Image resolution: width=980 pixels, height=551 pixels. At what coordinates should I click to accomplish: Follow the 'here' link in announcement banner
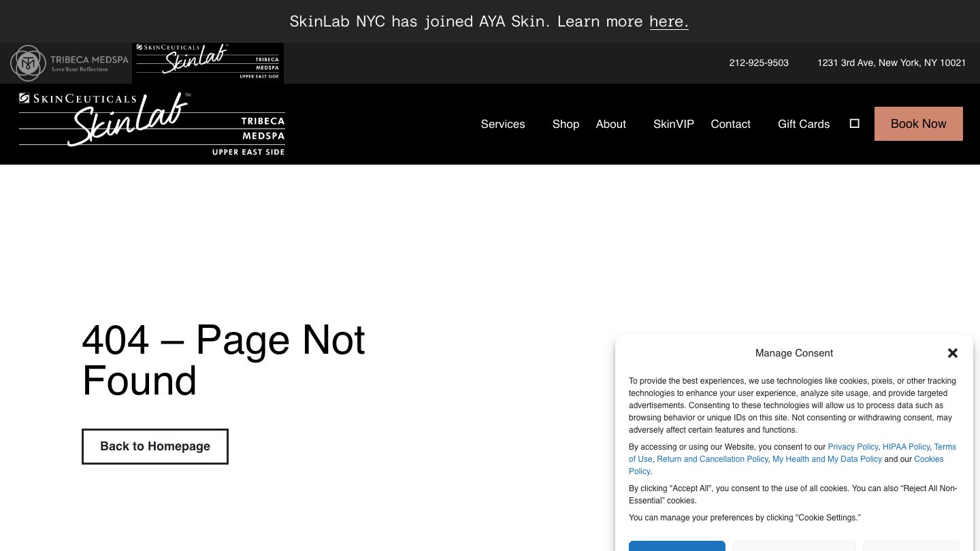pyautogui.click(x=668, y=21)
